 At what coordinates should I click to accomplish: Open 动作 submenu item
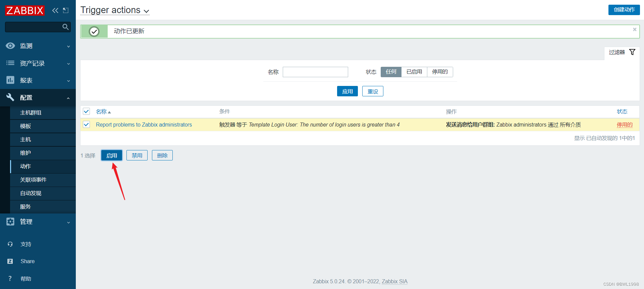pyautogui.click(x=43, y=166)
